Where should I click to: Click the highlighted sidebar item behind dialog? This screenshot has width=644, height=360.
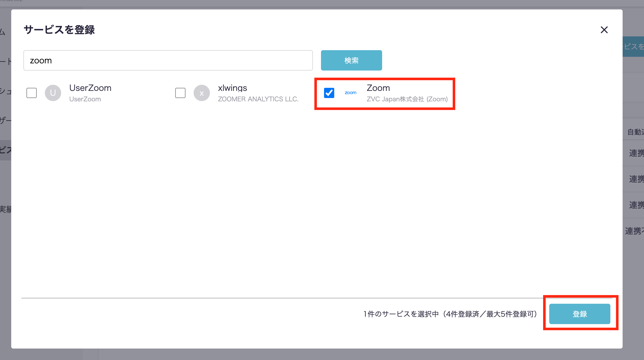coord(5,150)
